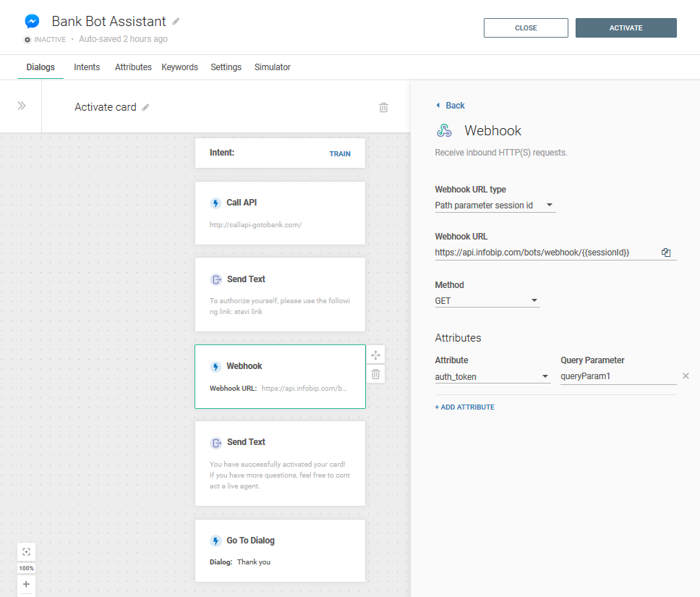Copy the Webhook URL to clipboard

point(666,253)
